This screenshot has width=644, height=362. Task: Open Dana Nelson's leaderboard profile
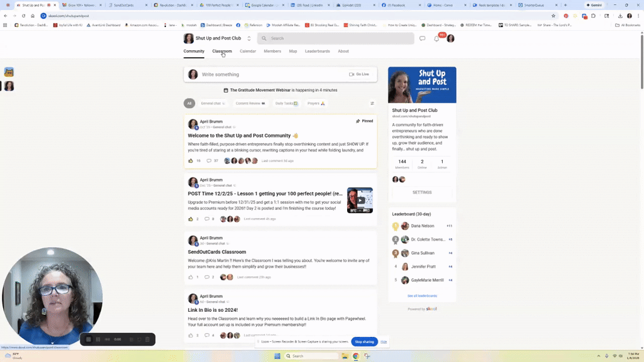pos(422,226)
